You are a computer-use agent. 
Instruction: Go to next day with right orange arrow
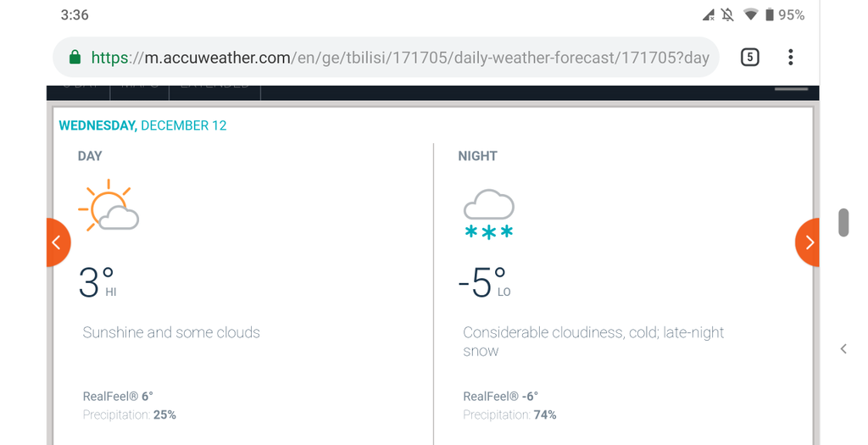click(x=807, y=242)
